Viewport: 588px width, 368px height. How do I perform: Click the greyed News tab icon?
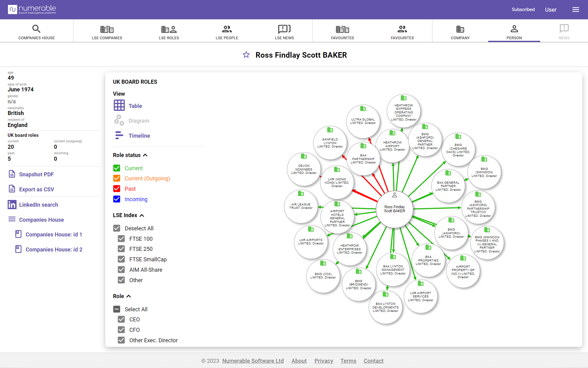(564, 29)
